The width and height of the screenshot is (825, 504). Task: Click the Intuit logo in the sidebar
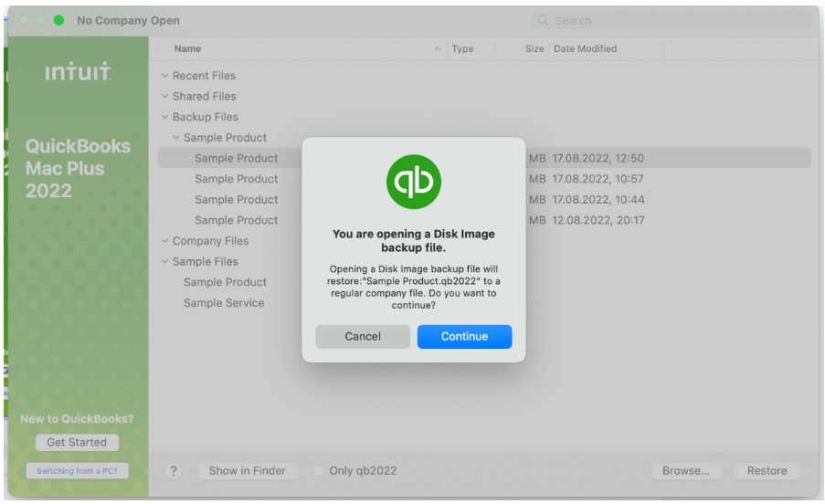pos(78,71)
